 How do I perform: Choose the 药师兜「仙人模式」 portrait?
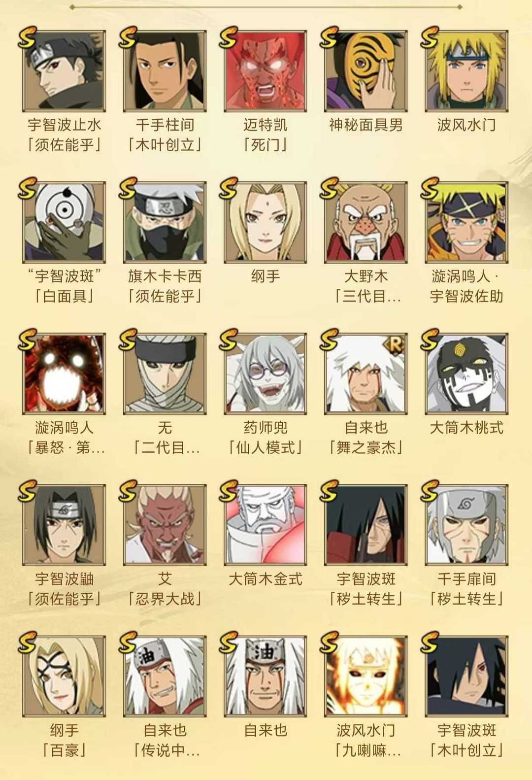point(265,373)
